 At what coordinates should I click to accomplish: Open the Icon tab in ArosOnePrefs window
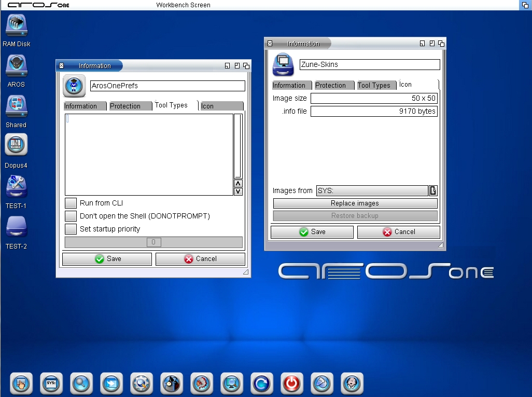pos(221,106)
